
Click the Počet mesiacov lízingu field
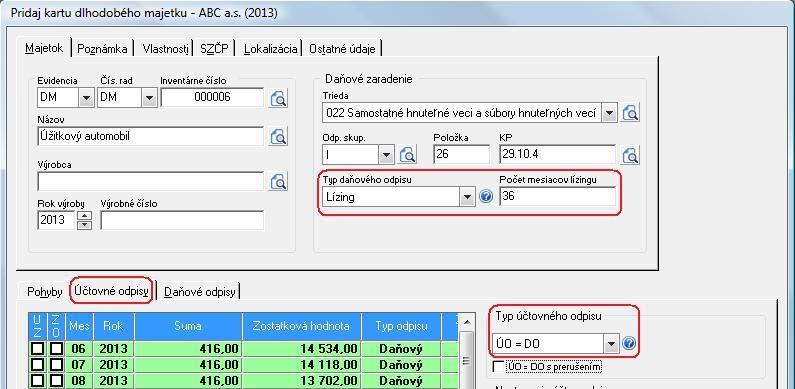coord(557,196)
